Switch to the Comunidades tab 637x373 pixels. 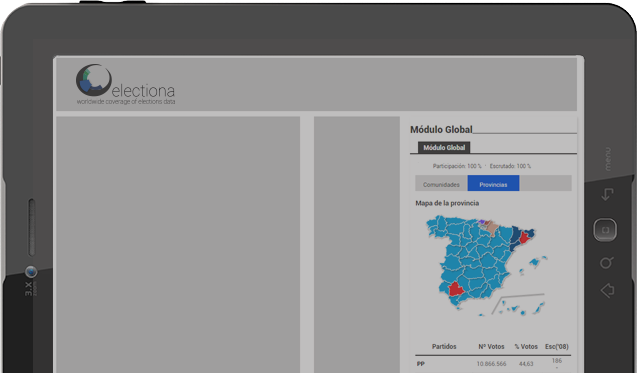(441, 184)
